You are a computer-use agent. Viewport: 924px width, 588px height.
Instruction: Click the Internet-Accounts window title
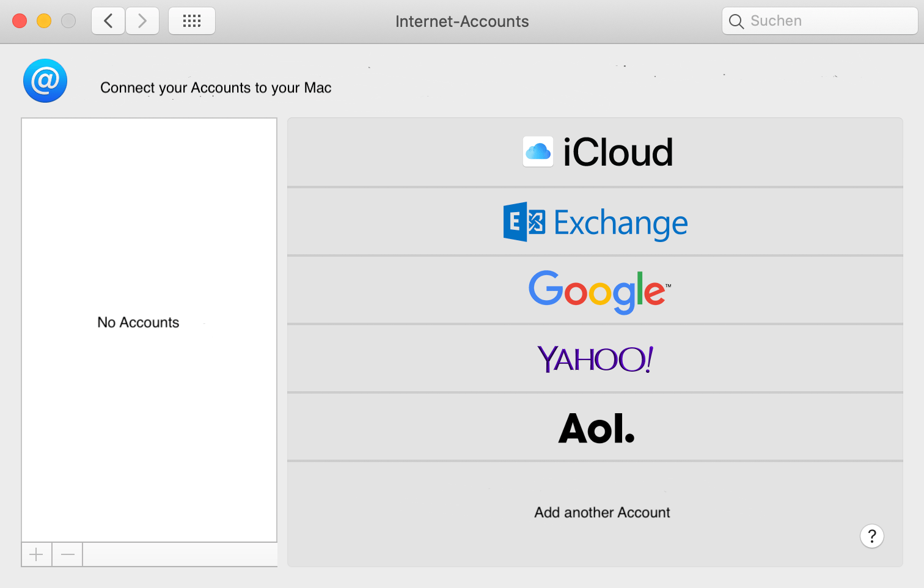coord(462,21)
